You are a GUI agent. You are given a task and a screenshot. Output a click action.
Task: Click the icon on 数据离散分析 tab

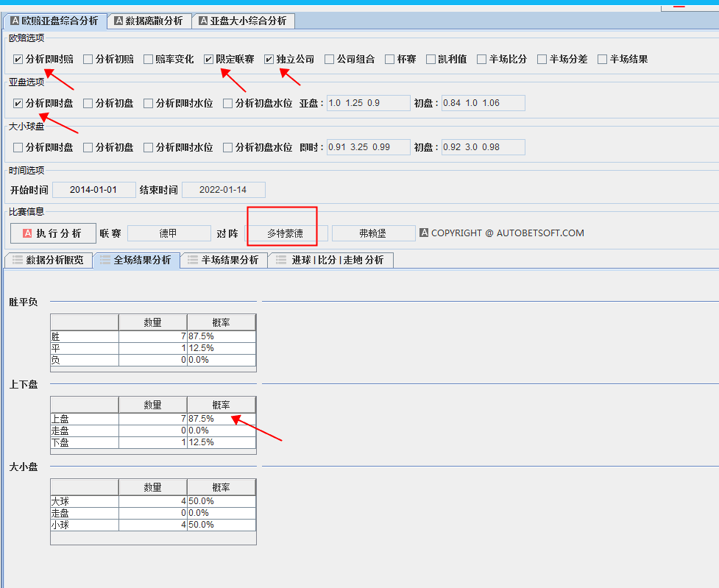118,21
